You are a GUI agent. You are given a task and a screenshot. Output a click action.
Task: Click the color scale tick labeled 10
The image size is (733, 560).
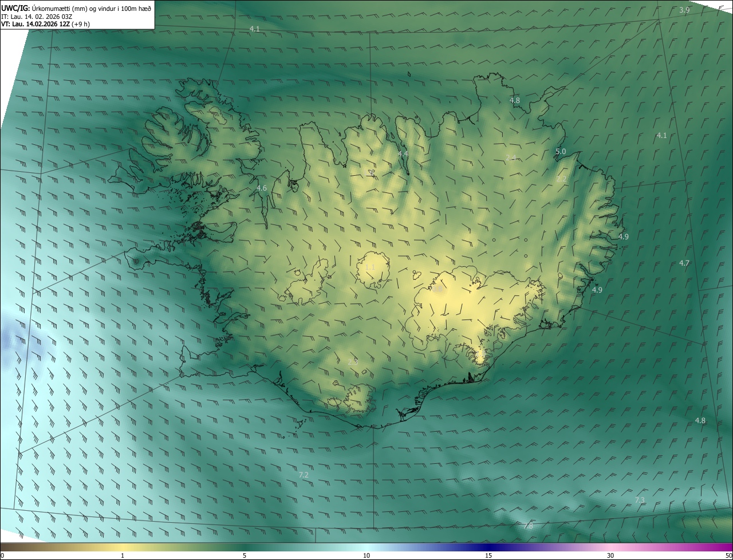(x=366, y=555)
